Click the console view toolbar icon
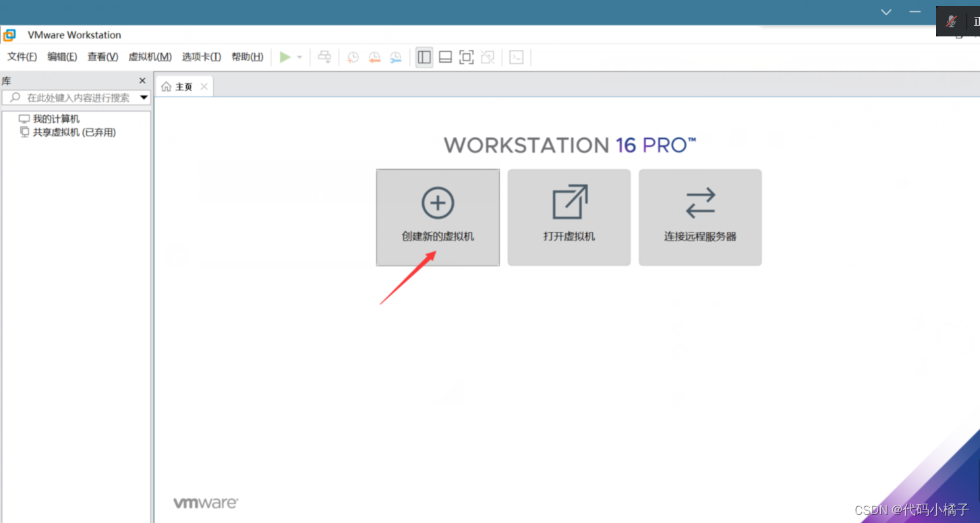Screen dimensions: 980x523 click(516, 57)
